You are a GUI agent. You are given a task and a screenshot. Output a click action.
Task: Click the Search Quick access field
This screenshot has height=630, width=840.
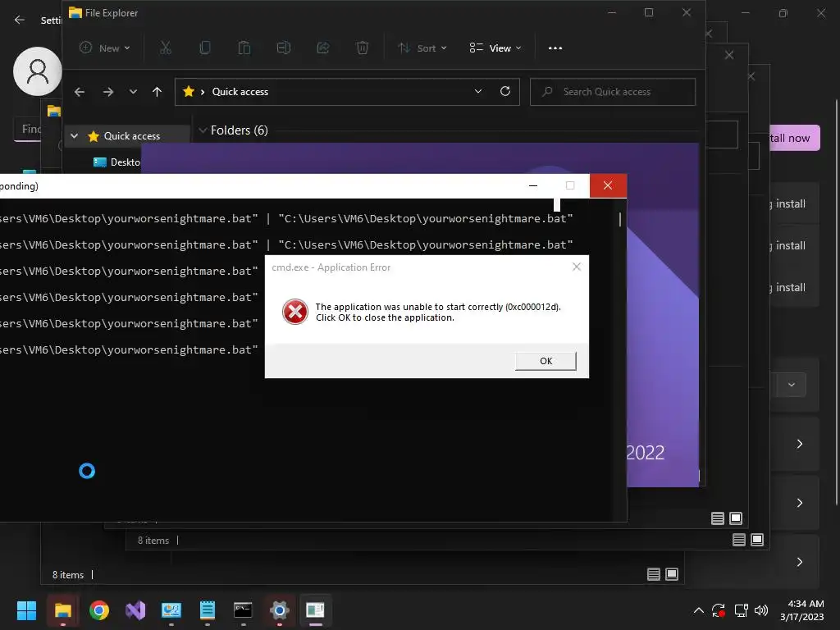click(613, 92)
